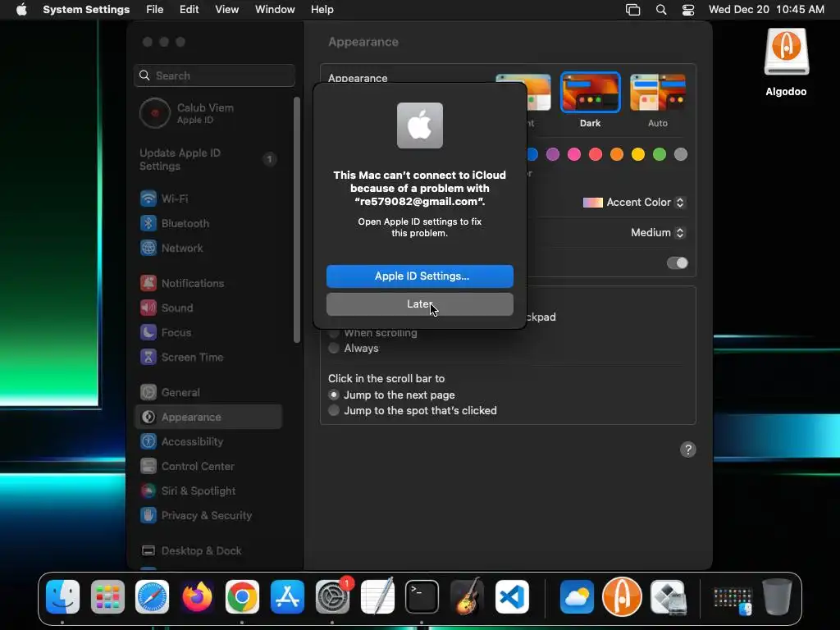The width and height of the screenshot is (840, 630).
Task: Choose yellow accent color
Action: [638, 154]
